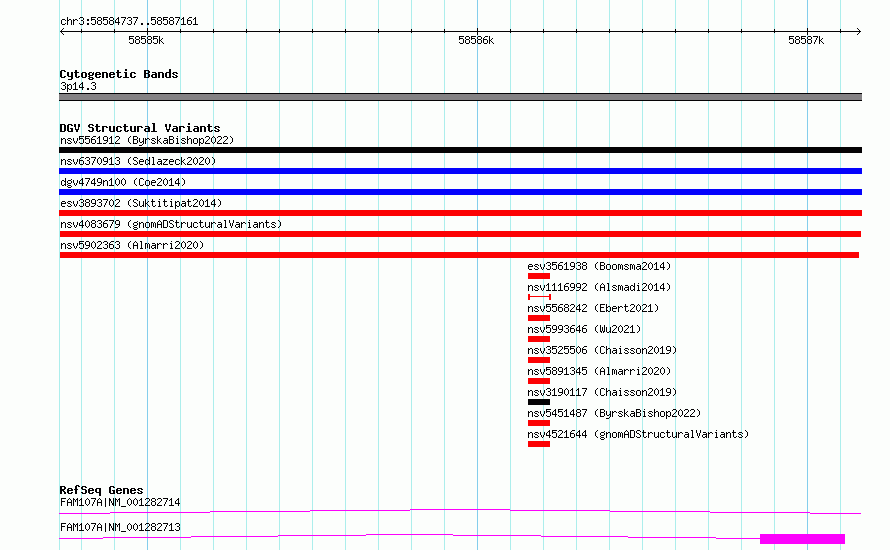
Task: Click nsv3190117 (Chaisson2019) label
Action: (602, 392)
